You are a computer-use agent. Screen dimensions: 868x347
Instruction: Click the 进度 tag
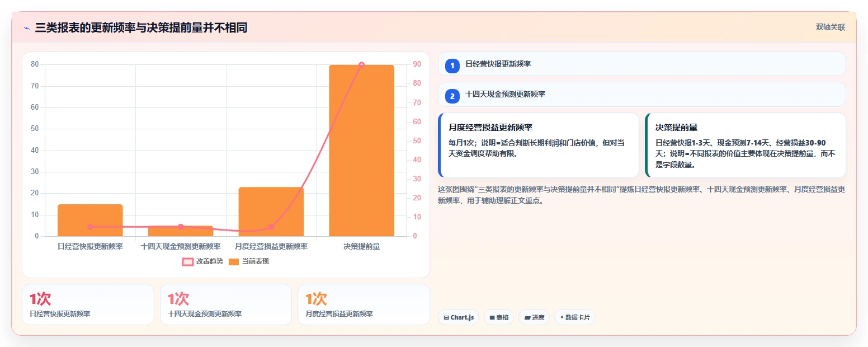(534, 317)
